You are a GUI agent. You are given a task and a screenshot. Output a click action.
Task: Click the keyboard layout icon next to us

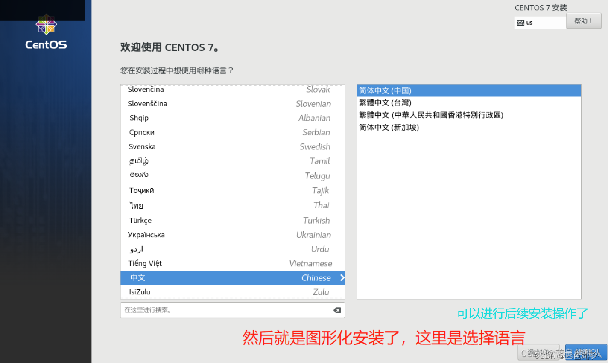click(x=520, y=23)
